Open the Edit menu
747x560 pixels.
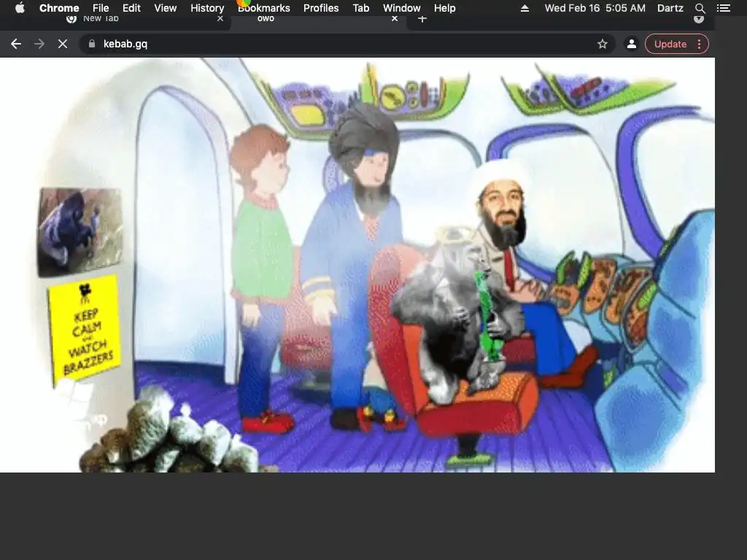coord(131,8)
